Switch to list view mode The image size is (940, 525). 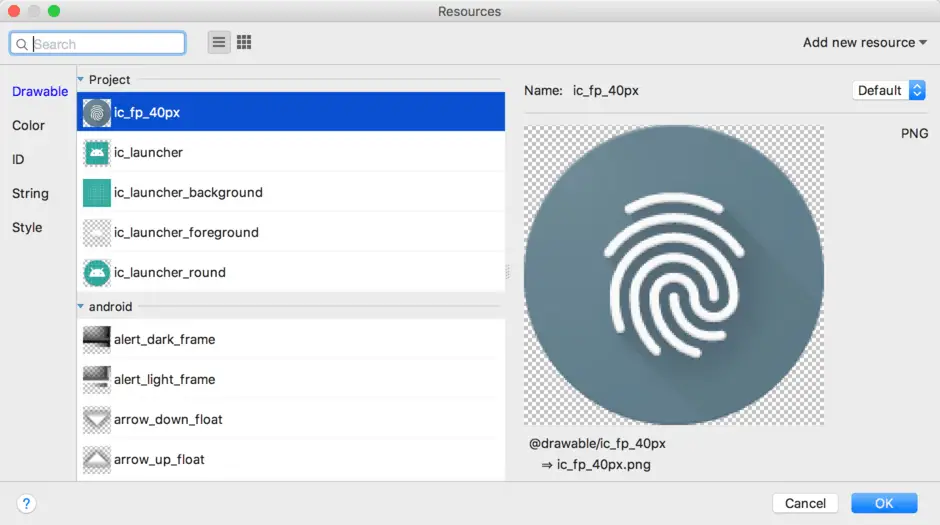pyautogui.click(x=219, y=43)
